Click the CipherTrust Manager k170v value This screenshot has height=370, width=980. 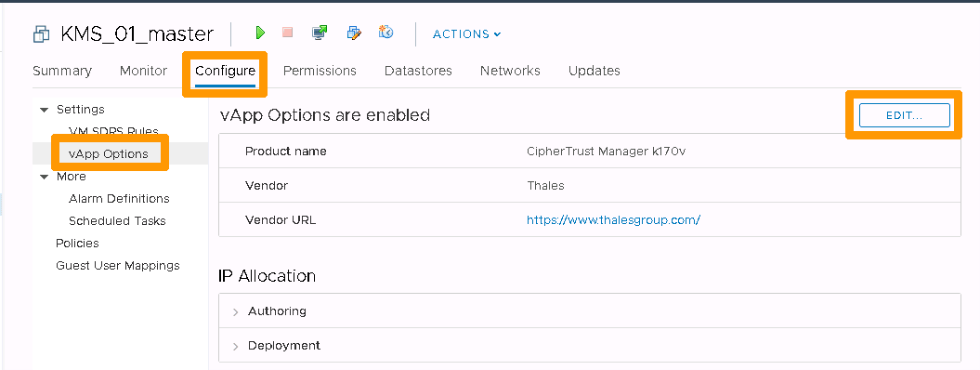(607, 152)
